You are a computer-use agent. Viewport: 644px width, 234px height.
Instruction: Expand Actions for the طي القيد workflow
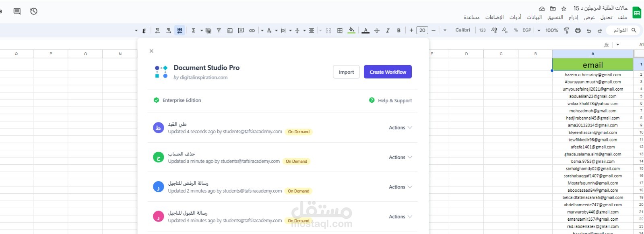coord(400,128)
